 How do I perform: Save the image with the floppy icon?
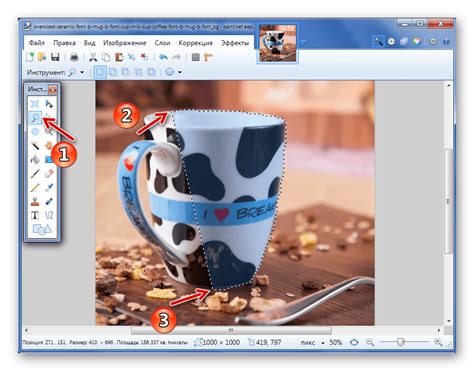pyautogui.click(x=55, y=57)
